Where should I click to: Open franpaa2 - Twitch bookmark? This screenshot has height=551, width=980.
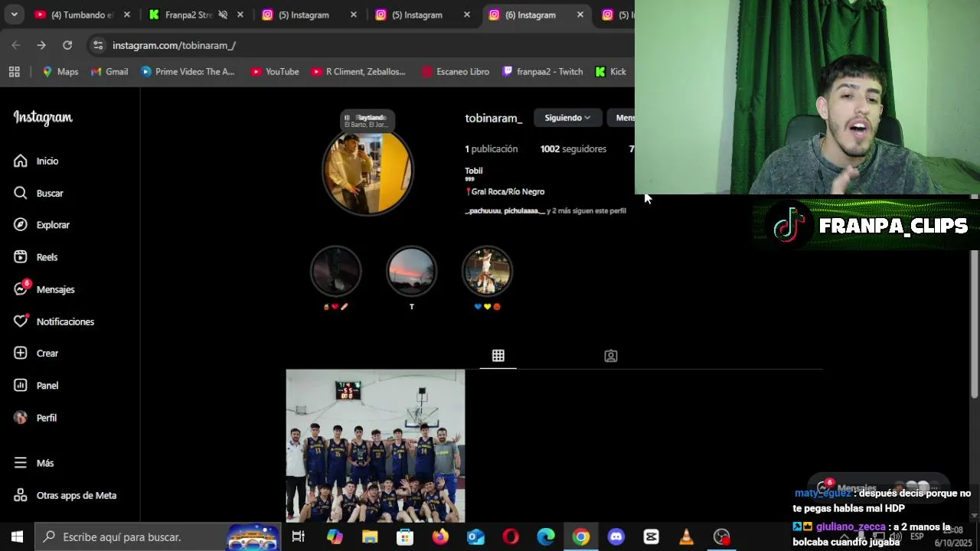point(543,72)
